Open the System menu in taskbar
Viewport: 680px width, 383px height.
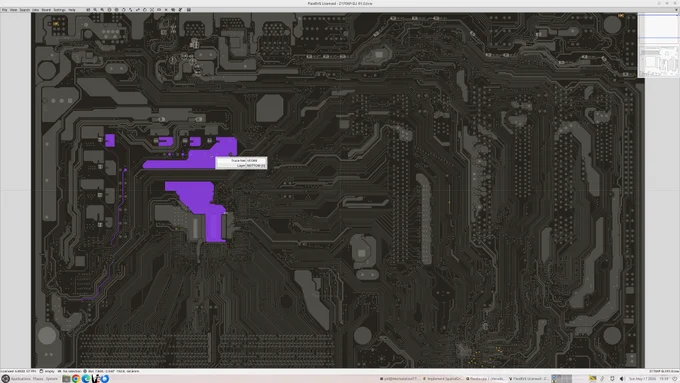52,379
